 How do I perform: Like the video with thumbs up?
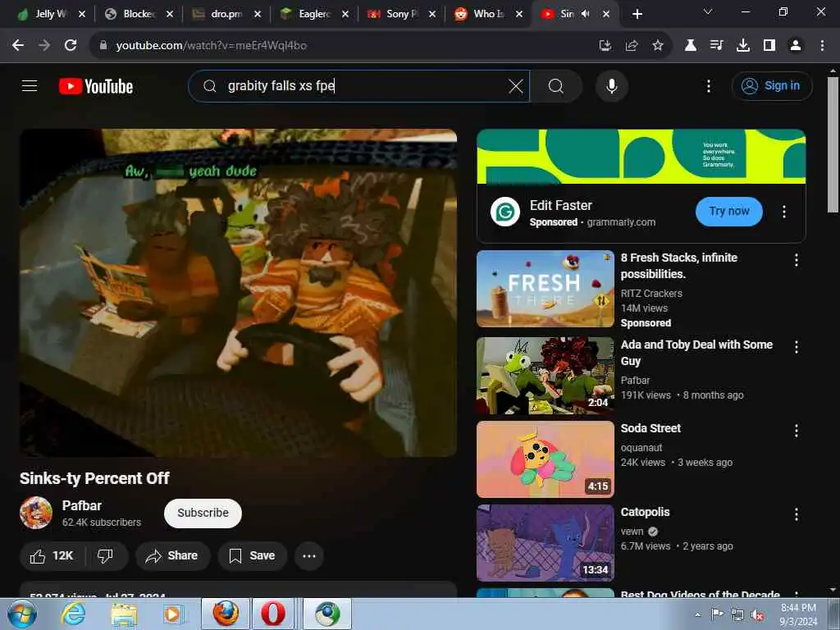coord(52,556)
